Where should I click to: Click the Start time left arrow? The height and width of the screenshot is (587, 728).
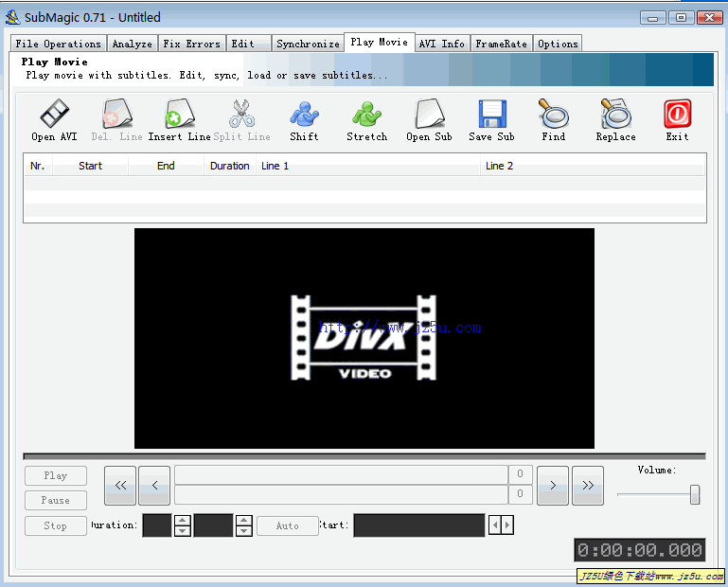coord(495,525)
